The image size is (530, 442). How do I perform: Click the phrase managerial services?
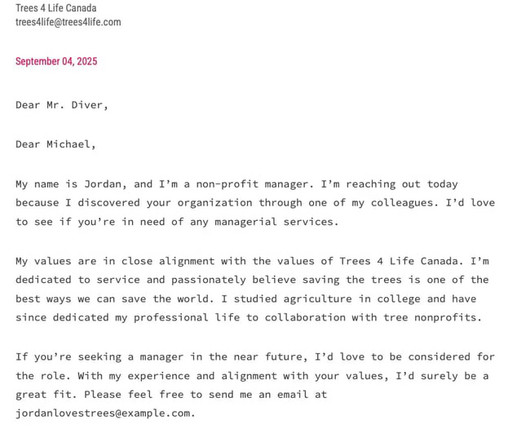[x=274, y=222]
